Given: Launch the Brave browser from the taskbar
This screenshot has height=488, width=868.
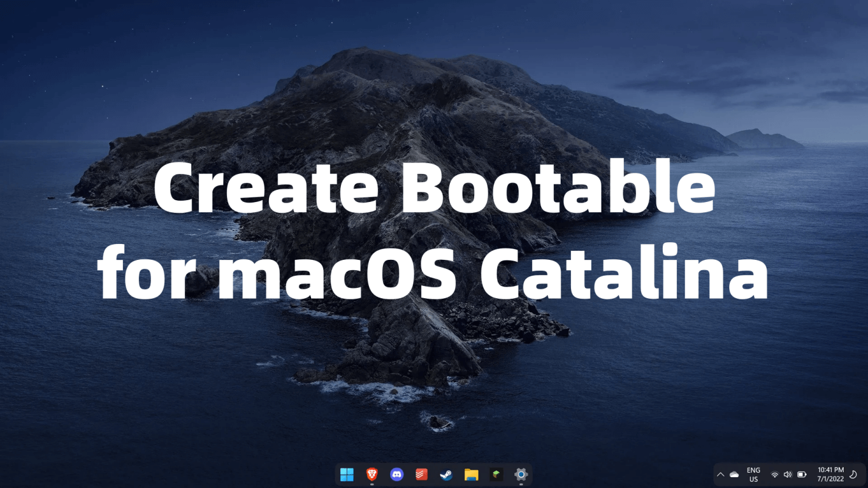Looking at the screenshot, I should point(372,475).
